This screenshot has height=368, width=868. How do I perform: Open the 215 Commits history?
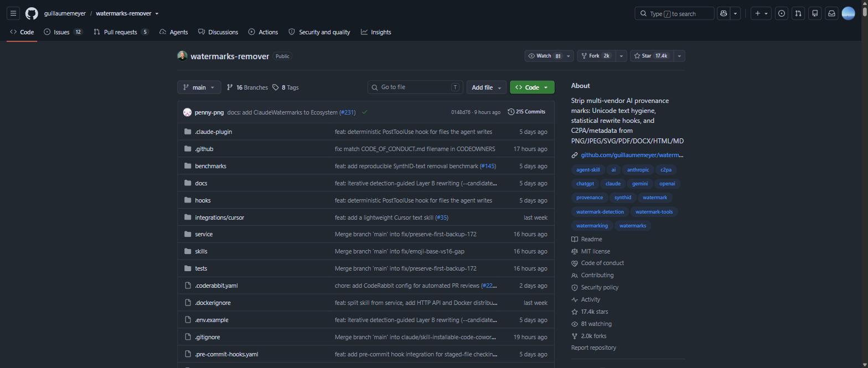point(526,112)
